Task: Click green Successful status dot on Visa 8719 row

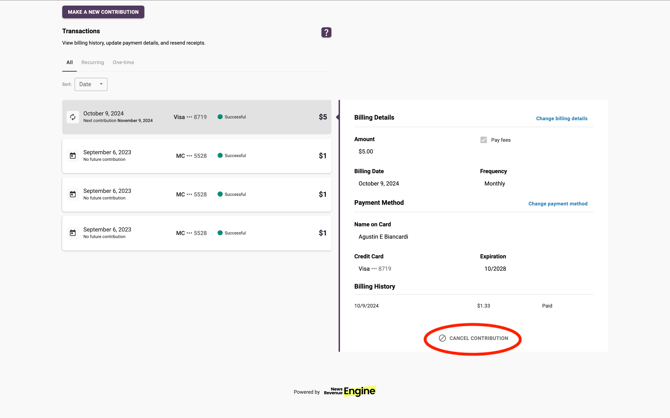Action: coord(220,117)
